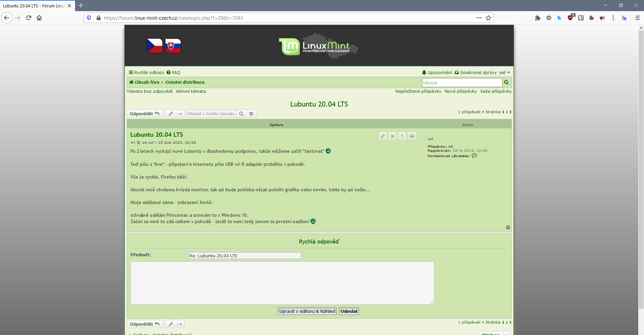Quote the post using quote icon
This screenshot has height=335, width=644.
coord(412,136)
